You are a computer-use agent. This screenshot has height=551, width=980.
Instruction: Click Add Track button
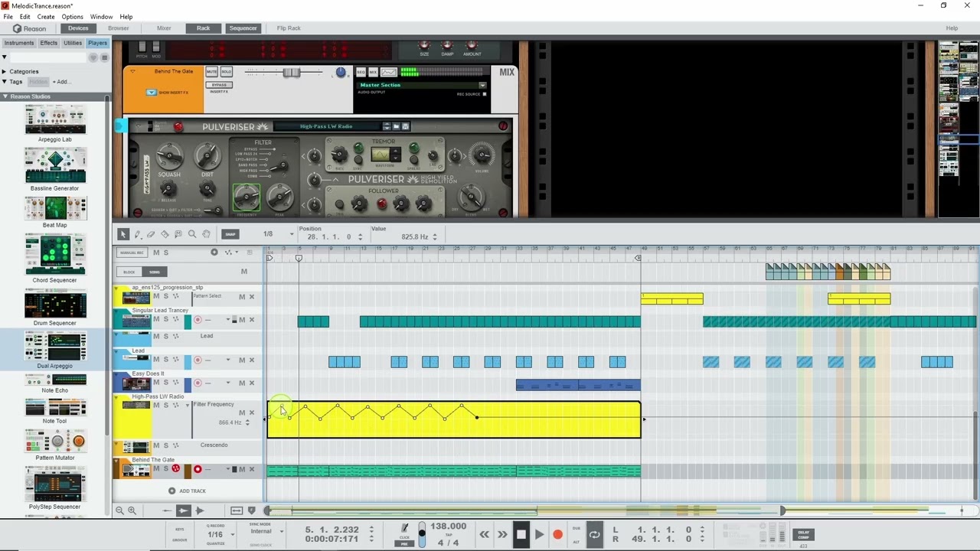point(188,491)
